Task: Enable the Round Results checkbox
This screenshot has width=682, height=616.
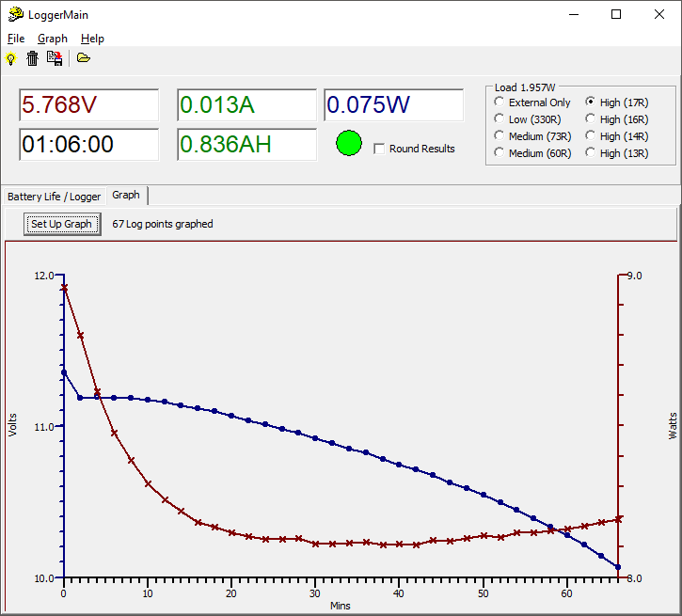Action: 379,149
